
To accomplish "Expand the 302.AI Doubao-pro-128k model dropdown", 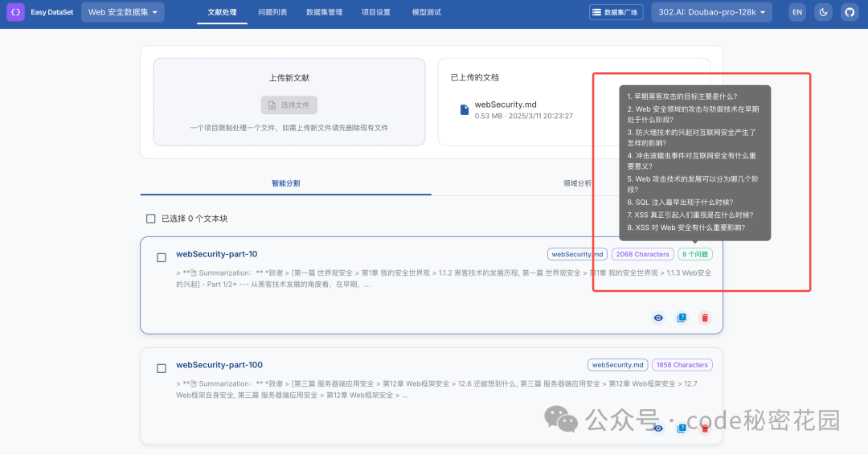I will click(712, 12).
